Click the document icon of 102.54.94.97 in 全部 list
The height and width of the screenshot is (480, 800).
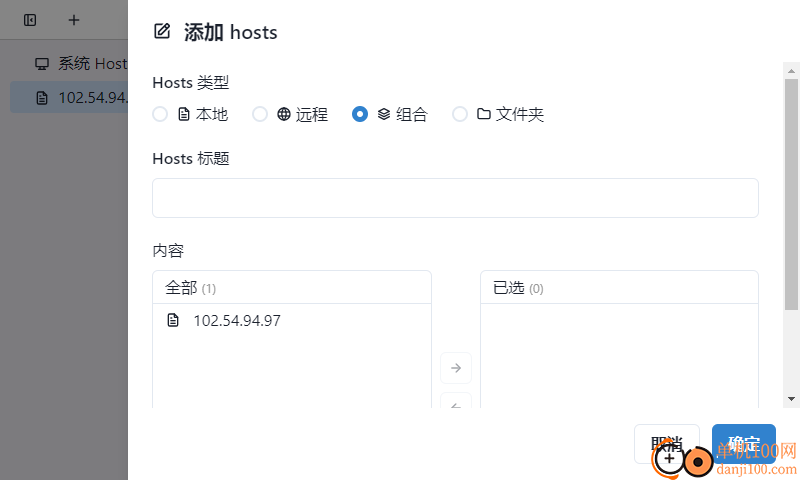[173, 320]
